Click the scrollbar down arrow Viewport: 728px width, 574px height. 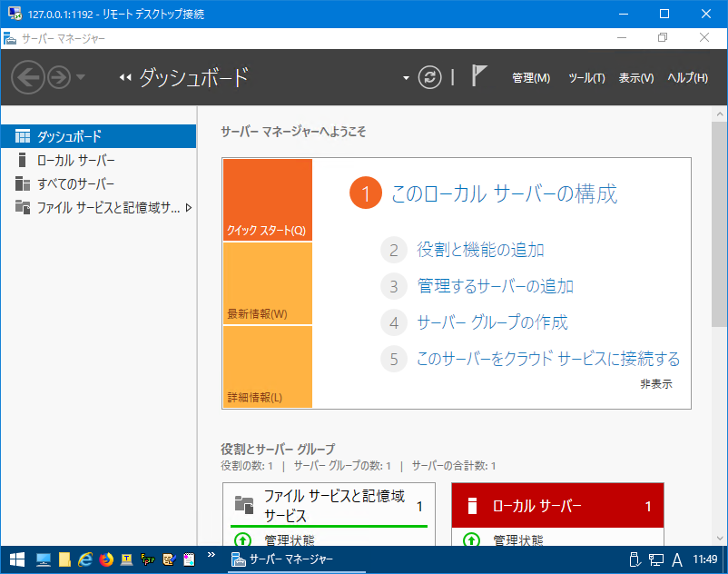[719, 539]
